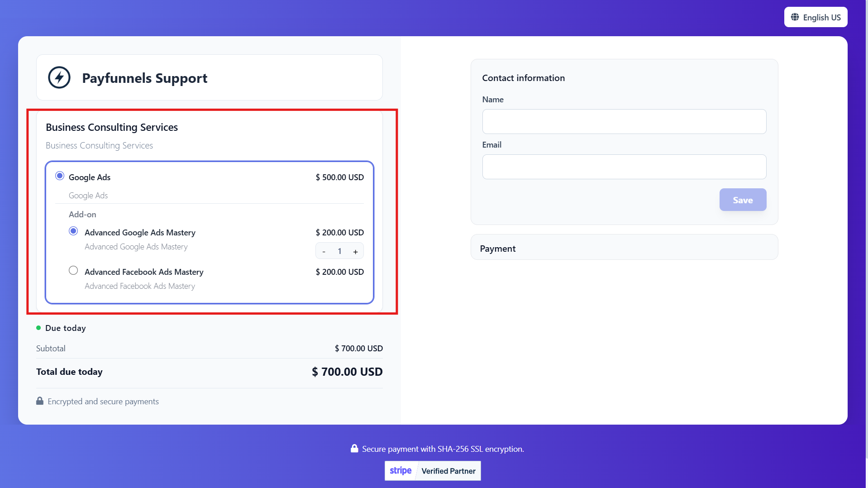Click the Add-on label

(82, 214)
